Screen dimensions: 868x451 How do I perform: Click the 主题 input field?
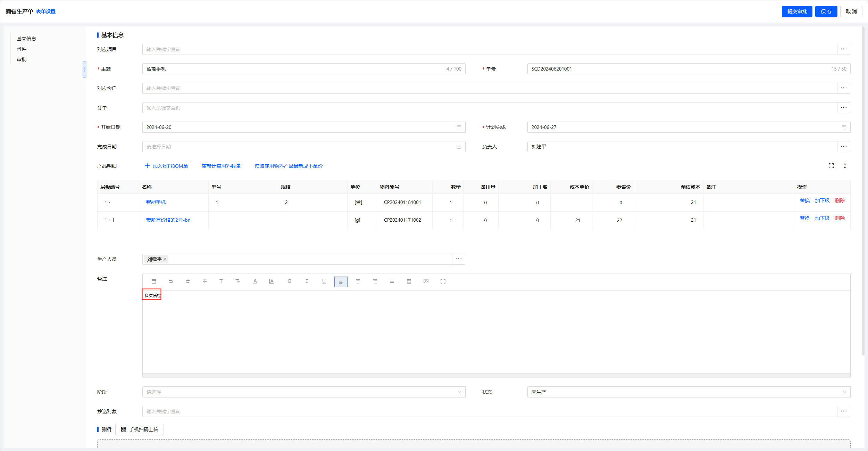[x=304, y=69]
